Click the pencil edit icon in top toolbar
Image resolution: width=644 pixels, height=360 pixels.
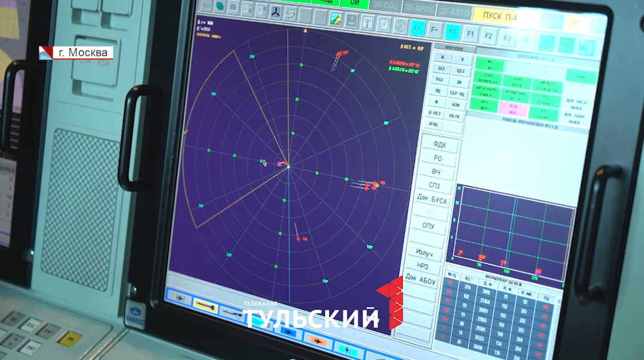coord(291,13)
